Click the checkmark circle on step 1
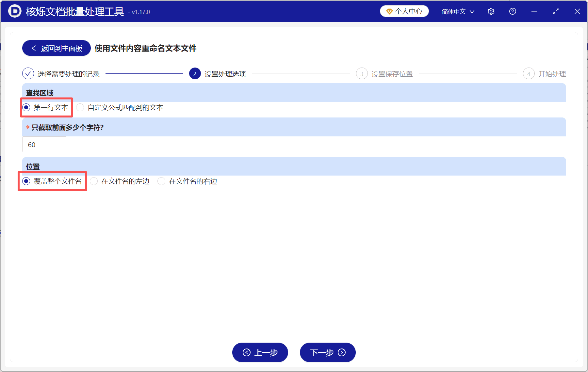Screen dimensions: 588x372 (28, 74)
